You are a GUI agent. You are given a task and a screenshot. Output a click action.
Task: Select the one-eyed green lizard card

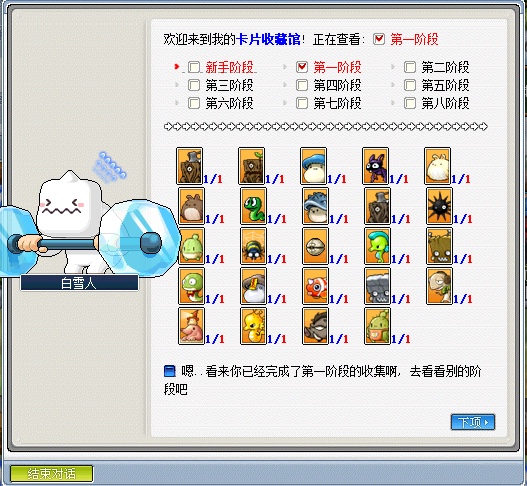(x=191, y=286)
